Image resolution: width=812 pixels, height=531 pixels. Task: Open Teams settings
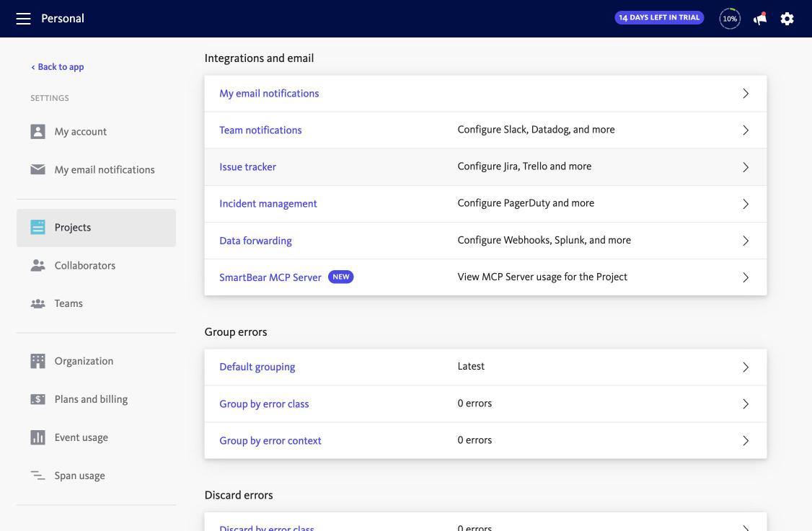coord(97,304)
